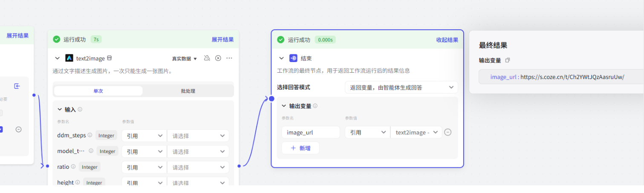Open the 请选择 value dropdown for model_t…
The height and width of the screenshot is (193, 644).
click(198, 151)
